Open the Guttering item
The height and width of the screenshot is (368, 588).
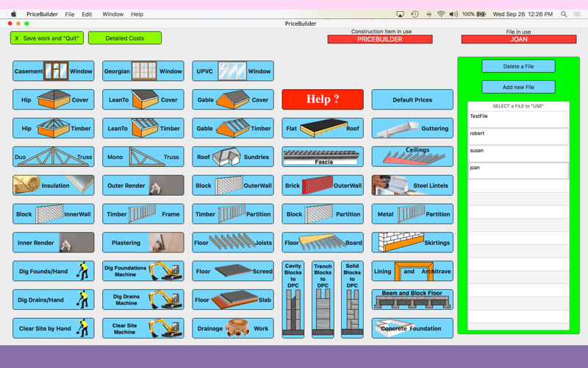[412, 128]
